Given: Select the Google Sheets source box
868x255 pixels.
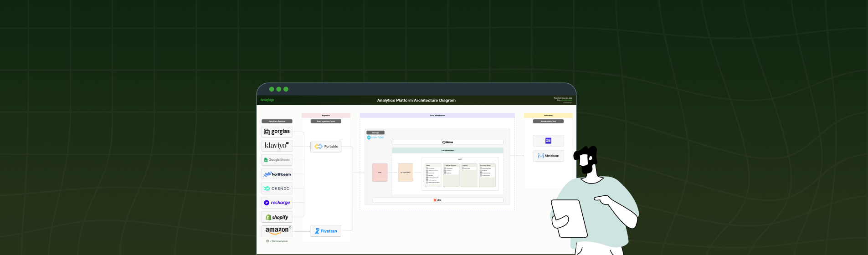Looking at the screenshot, I should (277, 160).
